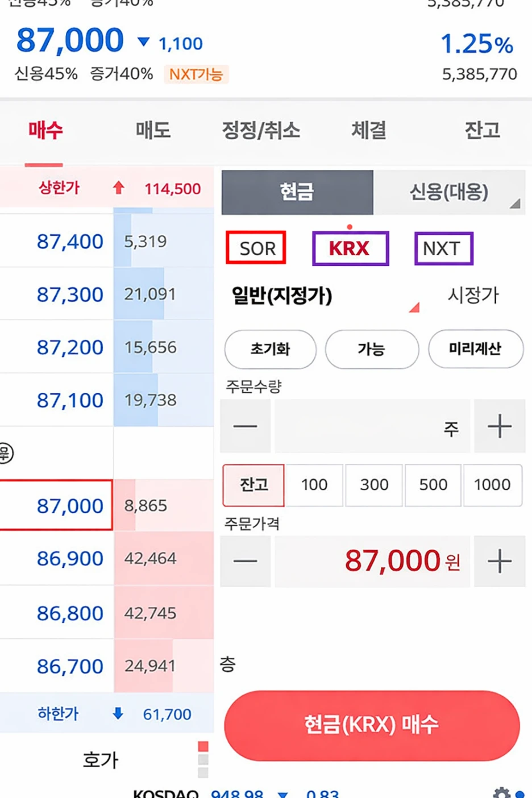Select the KRX exchange option
This screenshot has height=798, width=532.
[350, 248]
